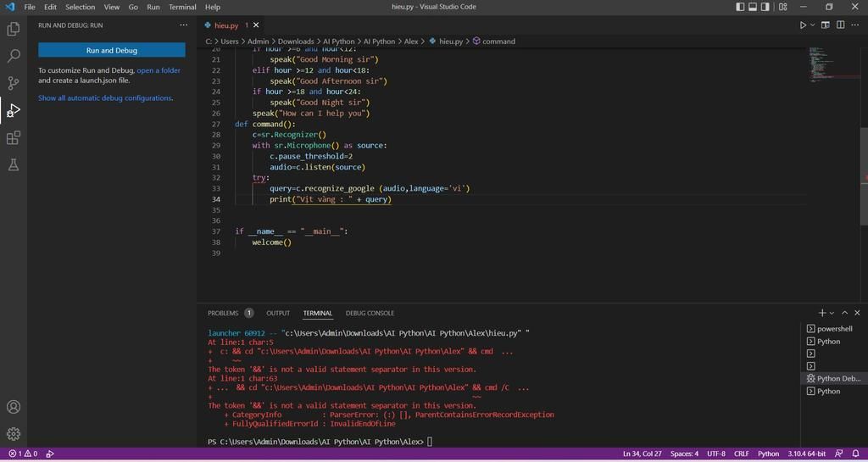868x462 pixels.
Task: Toggle the secondary side bar layout button
Action: (x=765, y=7)
